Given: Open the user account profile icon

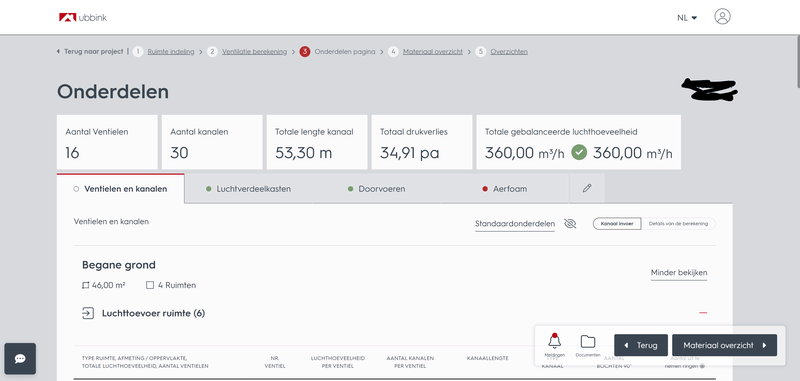Looking at the screenshot, I should (722, 16).
